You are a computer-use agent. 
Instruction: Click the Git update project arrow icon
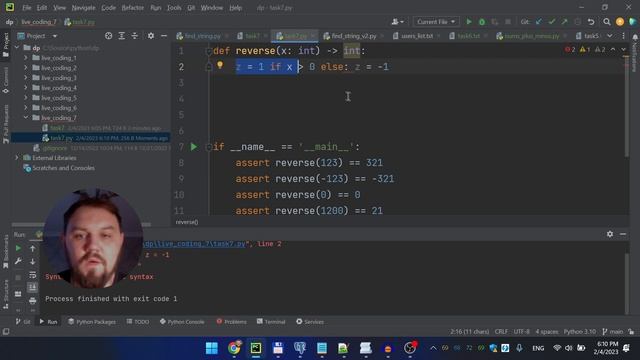(538, 22)
